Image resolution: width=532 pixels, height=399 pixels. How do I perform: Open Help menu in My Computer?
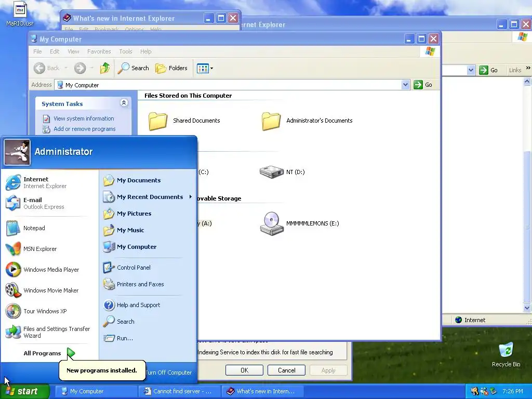tap(146, 51)
